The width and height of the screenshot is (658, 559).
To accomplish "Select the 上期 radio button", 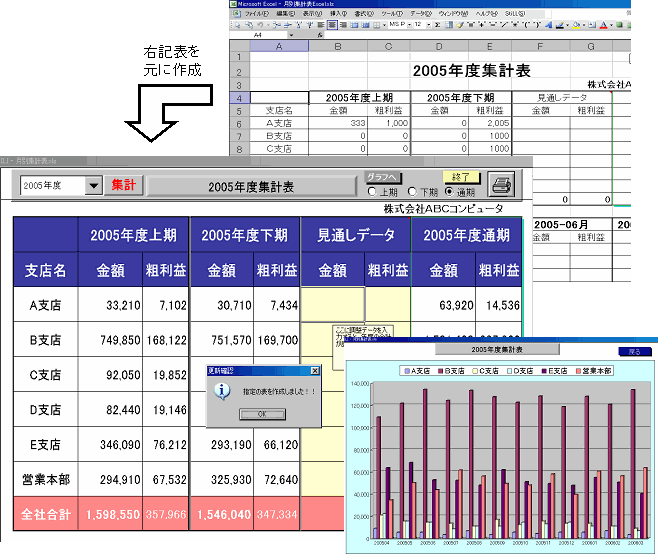I will 372,192.
